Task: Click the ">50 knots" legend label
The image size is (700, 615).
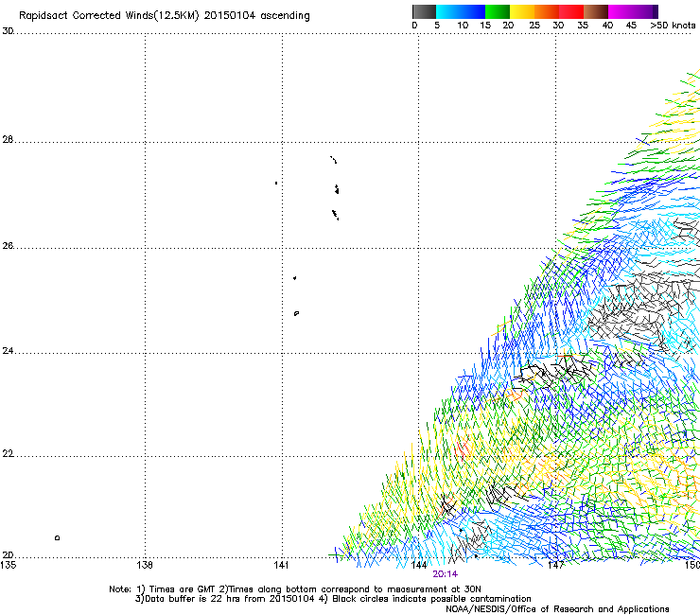Action: [673, 26]
